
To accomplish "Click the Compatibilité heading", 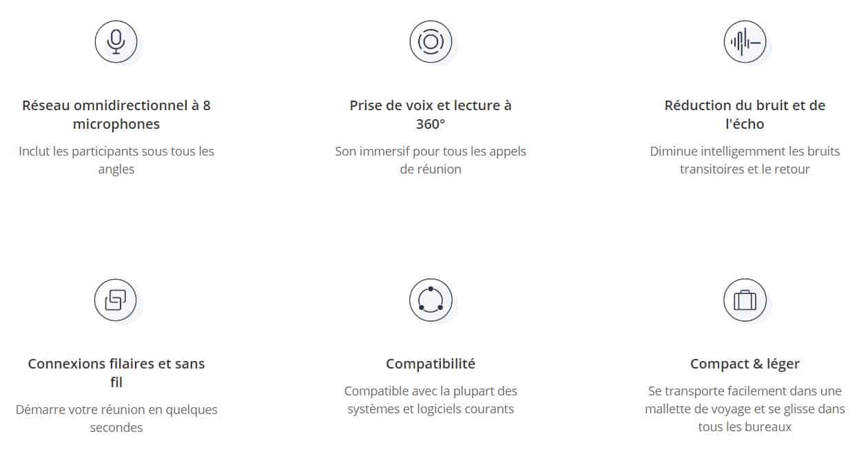I will 431,364.
